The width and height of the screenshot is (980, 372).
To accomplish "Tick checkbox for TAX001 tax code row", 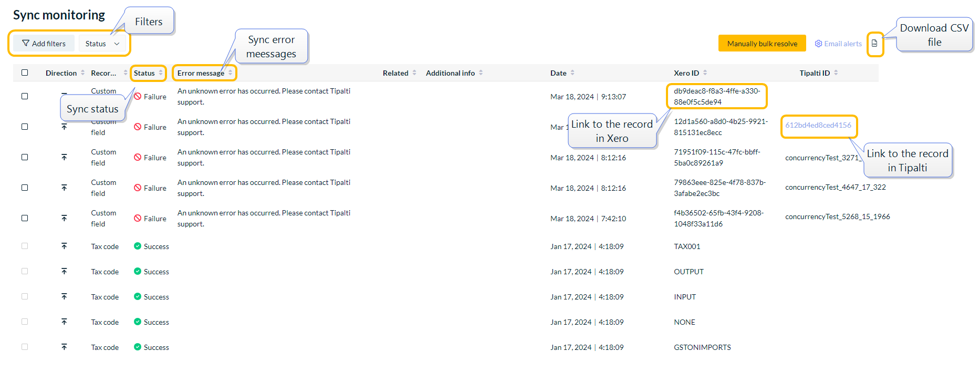I will click(x=25, y=246).
